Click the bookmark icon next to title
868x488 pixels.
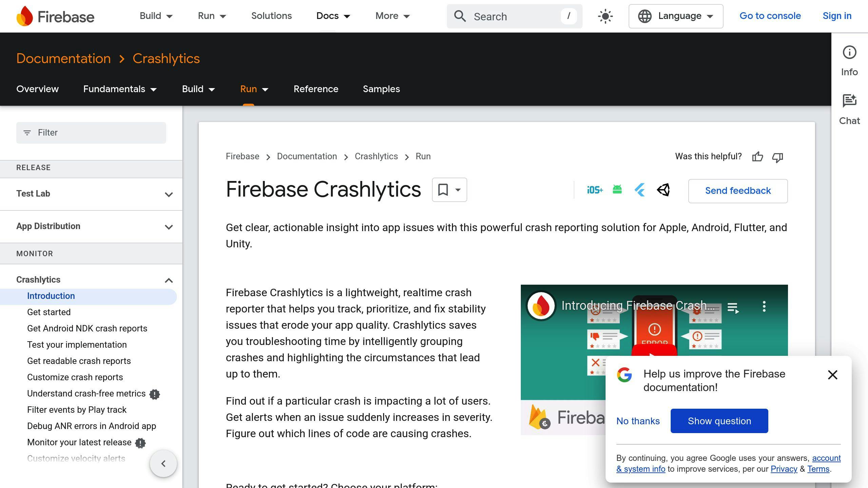[x=443, y=190]
